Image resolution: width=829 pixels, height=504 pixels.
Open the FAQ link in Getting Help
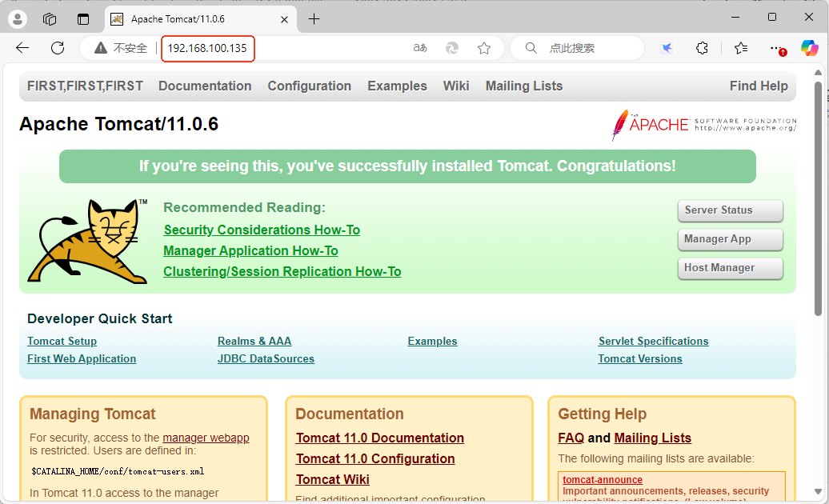571,438
